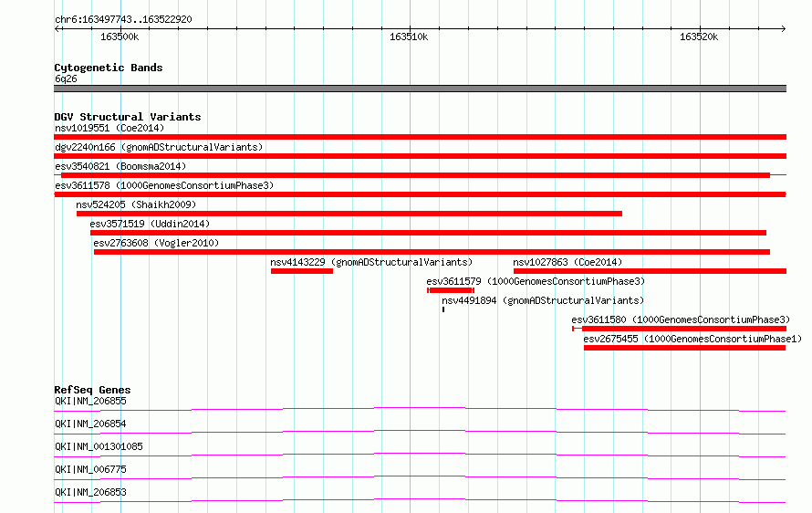Click the left arrow of the ruler

(x=57, y=28)
